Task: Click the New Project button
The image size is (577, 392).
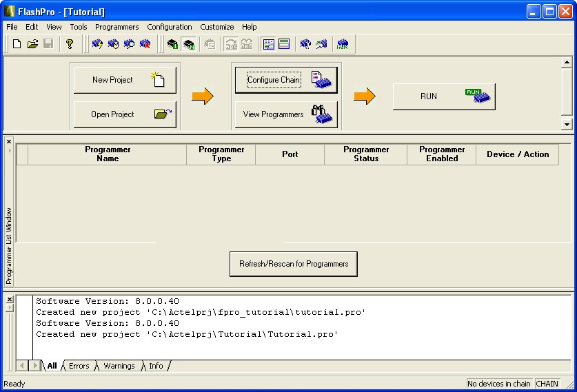Action: (125, 80)
